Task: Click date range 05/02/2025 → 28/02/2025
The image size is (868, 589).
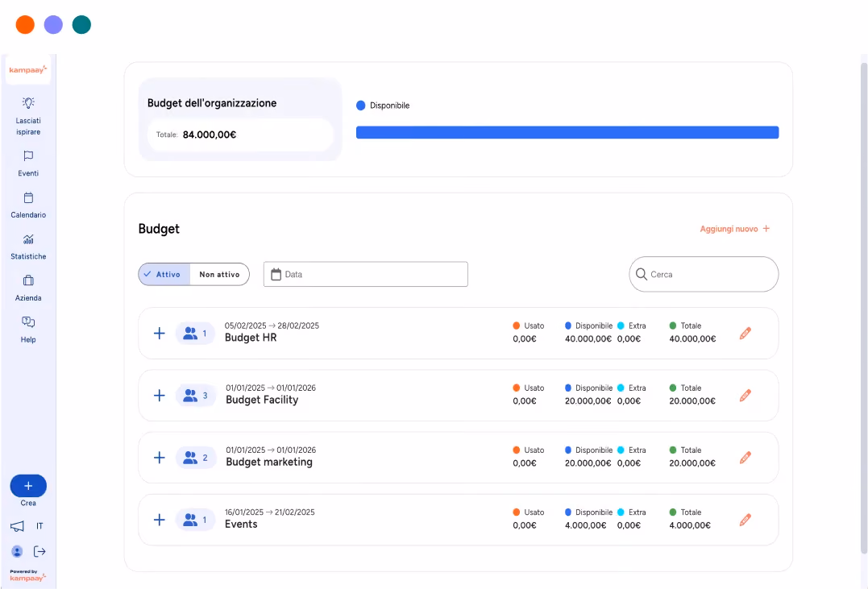Action: pyautogui.click(x=272, y=326)
